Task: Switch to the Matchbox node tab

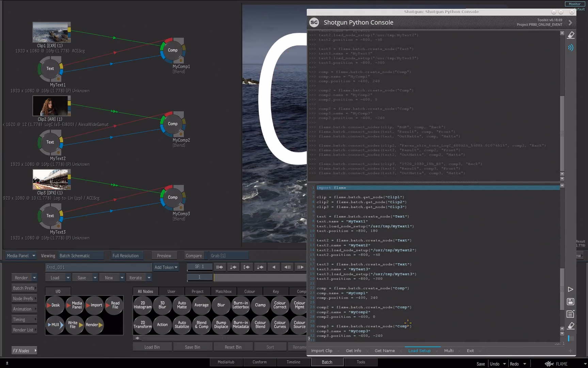Action: point(223,291)
